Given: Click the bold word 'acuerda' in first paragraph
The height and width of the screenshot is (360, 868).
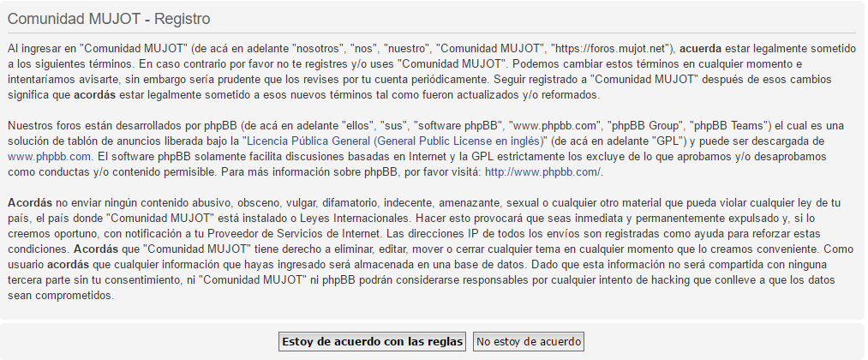Looking at the screenshot, I should click(x=700, y=46).
